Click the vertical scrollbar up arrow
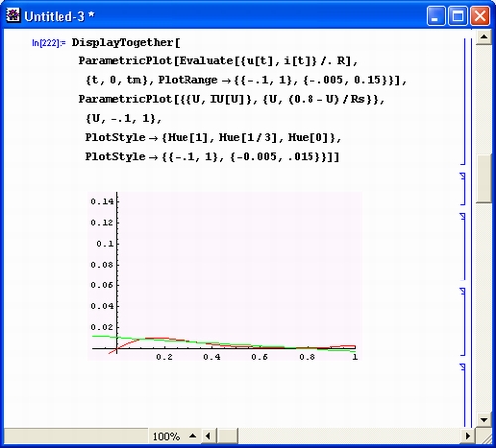The image size is (496, 448). point(484,37)
